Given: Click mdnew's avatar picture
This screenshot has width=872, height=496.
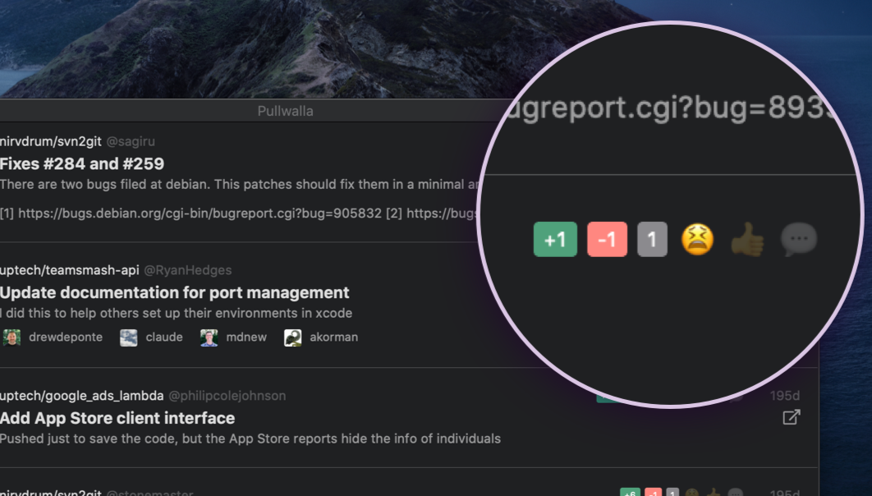Looking at the screenshot, I should pyautogui.click(x=209, y=338).
